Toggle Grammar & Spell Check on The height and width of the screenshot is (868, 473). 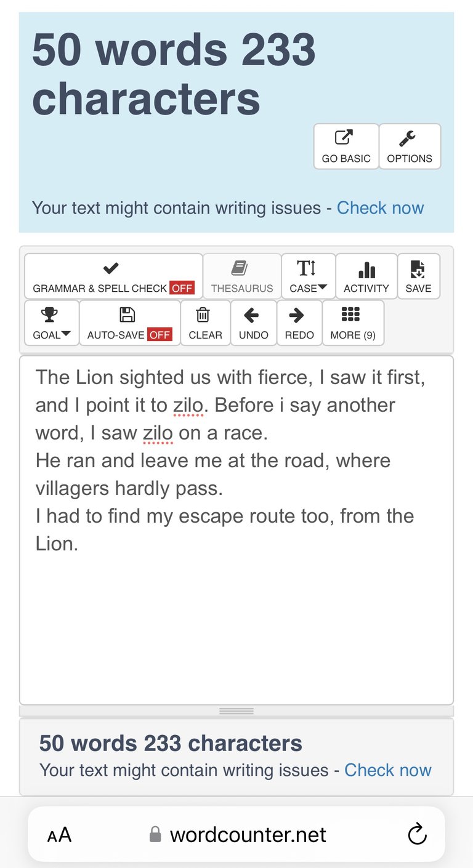(x=113, y=276)
